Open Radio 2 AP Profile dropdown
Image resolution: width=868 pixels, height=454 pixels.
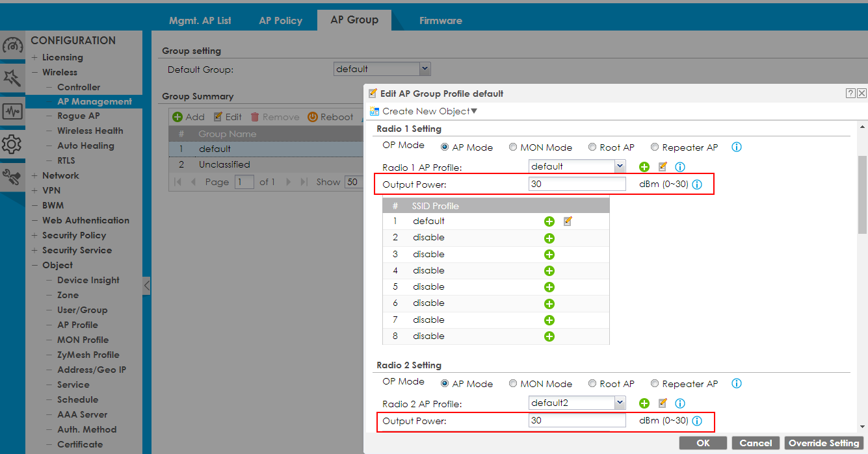tap(620, 403)
